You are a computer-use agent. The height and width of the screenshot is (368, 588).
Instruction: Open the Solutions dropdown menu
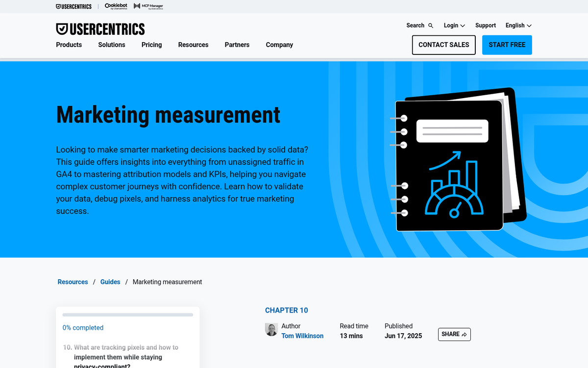pyautogui.click(x=111, y=45)
